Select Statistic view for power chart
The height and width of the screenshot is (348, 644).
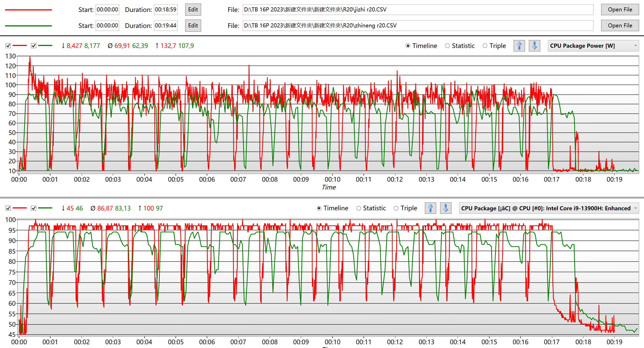coord(447,46)
